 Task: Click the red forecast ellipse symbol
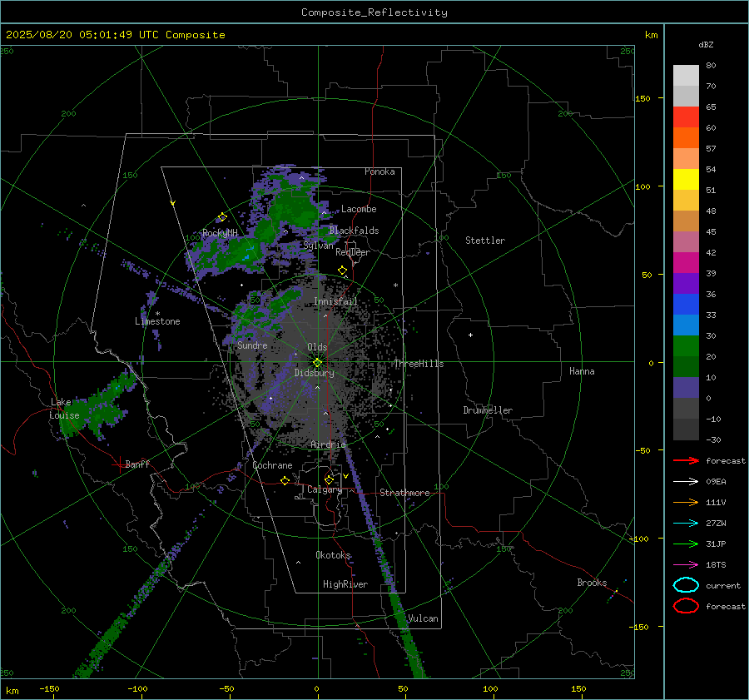coord(686,606)
